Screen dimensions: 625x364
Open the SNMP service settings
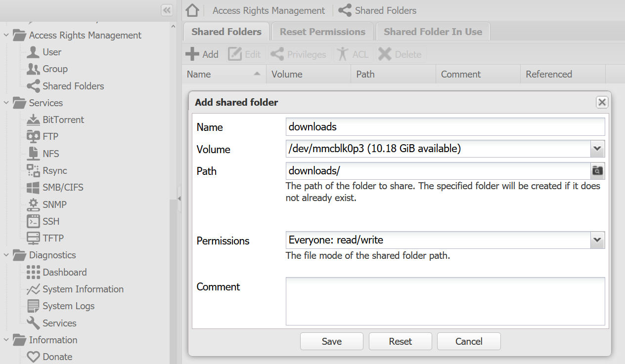click(54, 204)
